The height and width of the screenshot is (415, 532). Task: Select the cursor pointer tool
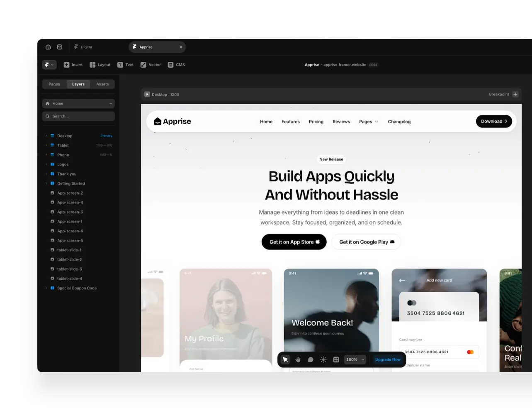point(285,360)
